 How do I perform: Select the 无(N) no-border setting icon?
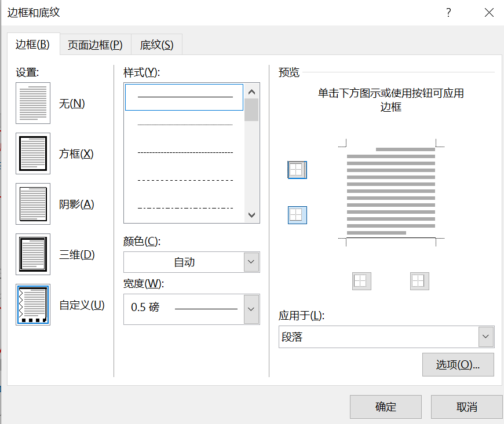pyautogui.click(x=33, y=103)
